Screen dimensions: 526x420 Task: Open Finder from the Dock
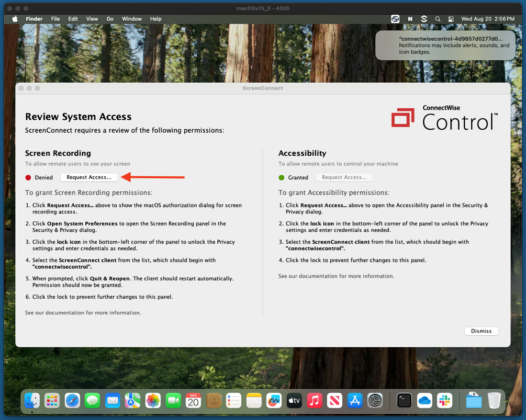[32, 401]
